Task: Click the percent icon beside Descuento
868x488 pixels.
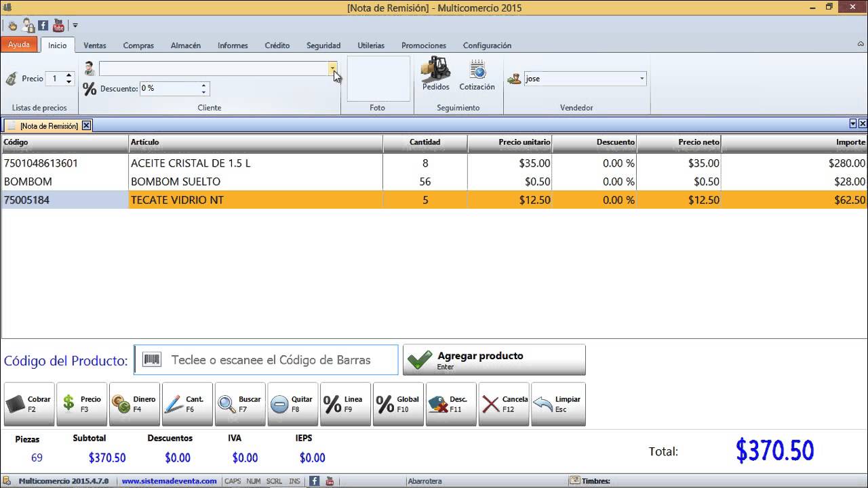Action: [x=90, y=89]
